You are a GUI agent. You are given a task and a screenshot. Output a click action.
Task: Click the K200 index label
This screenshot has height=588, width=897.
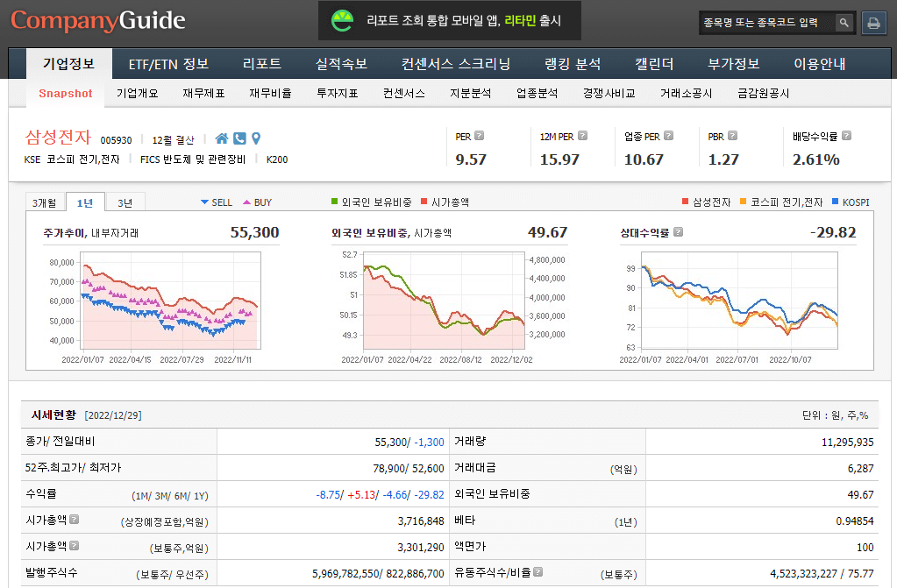(277, 159)
